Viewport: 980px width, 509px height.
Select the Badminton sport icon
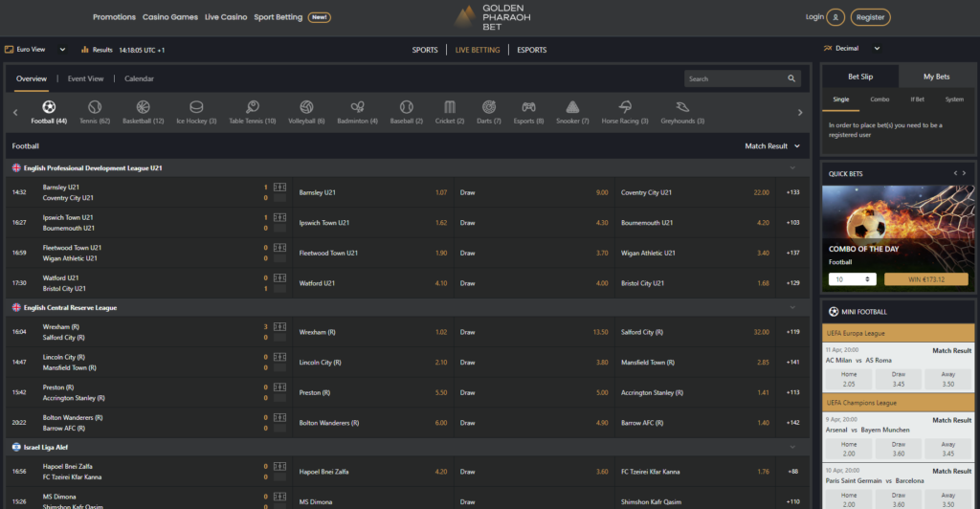point(358,107)
